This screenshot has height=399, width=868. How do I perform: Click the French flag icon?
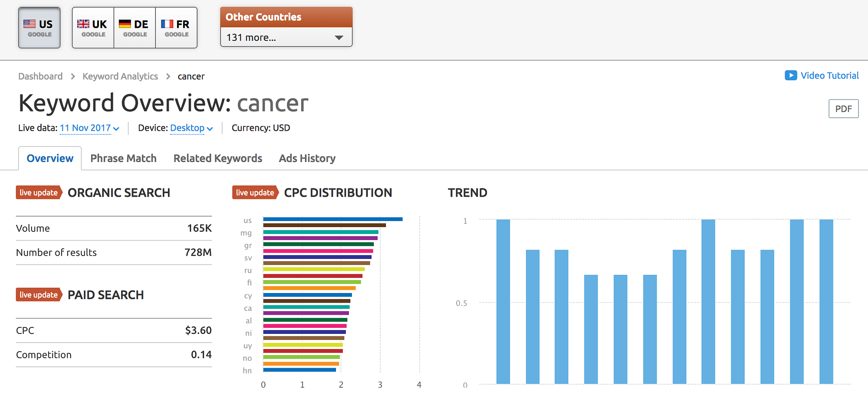(x=167, y=24)
